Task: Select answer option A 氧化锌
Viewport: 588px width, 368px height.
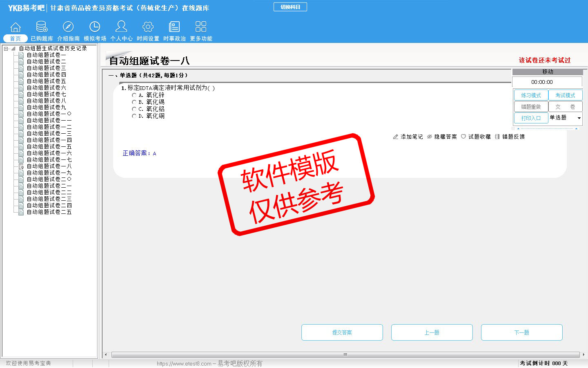Action: click(134, 95)
